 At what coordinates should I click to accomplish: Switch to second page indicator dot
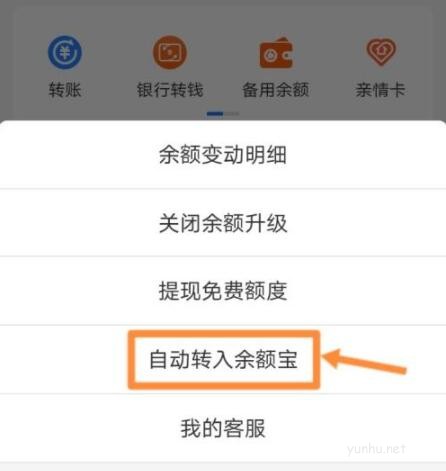click(232, 114)
